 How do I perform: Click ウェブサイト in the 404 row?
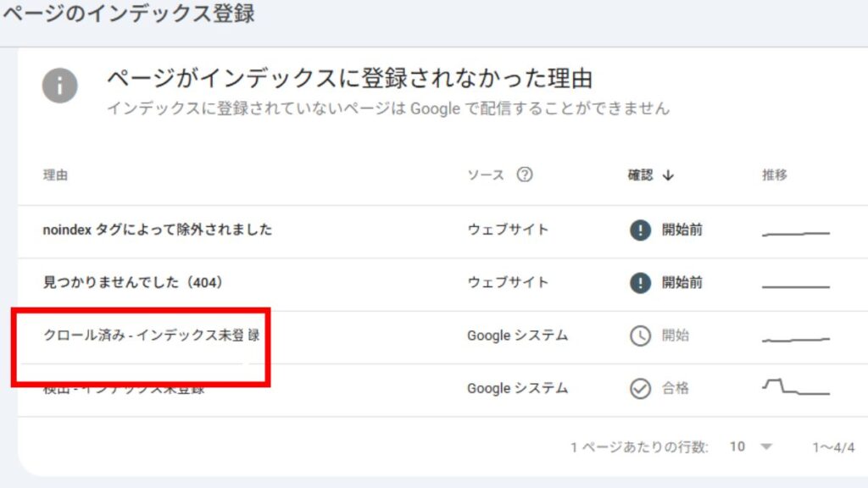(x=508, y=283)
